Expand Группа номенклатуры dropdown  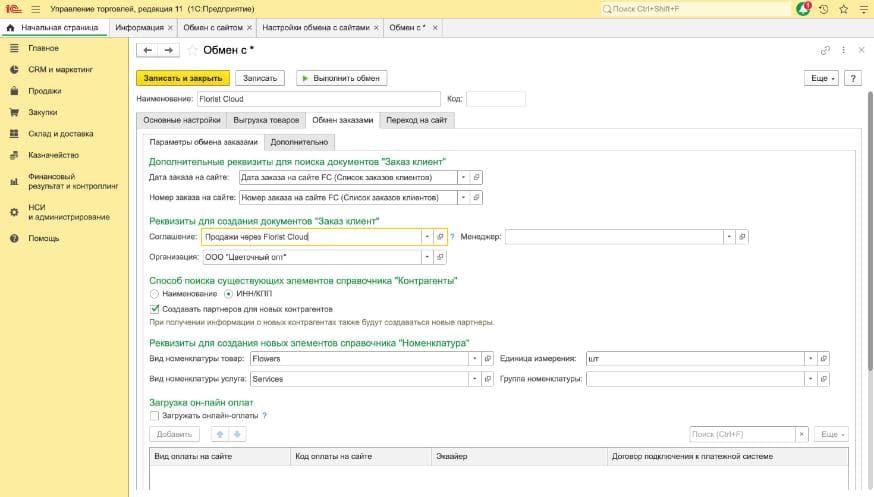coord(810,379)
